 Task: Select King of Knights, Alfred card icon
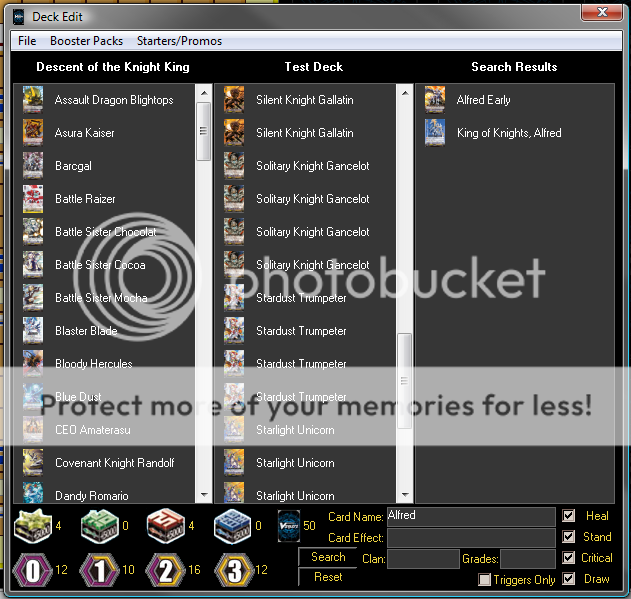435,133
